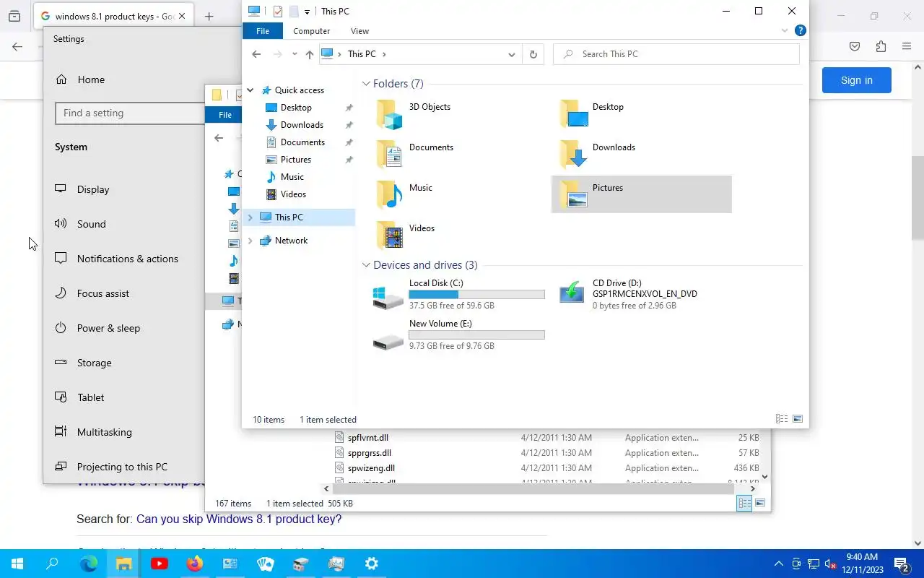924x578 pixels.
Task: Collapse the Folders (7) group
Action: tap(366, 84)
